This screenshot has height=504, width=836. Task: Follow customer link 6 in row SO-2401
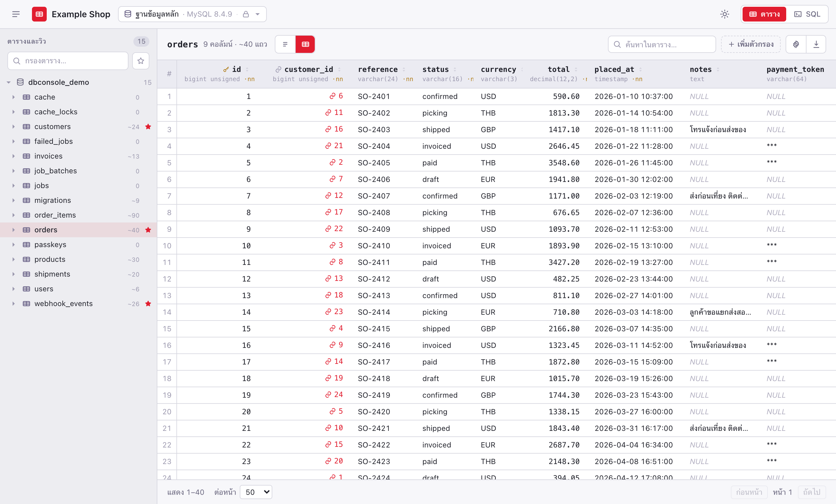[336, 96]
